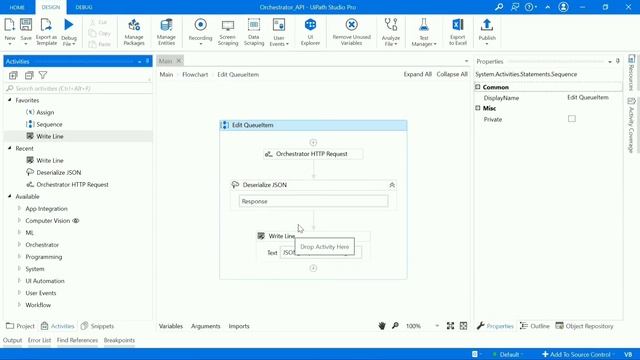Click Collapse All in designer
The image size is (640, 360).
pyautogui.click(x=452, y=74)
